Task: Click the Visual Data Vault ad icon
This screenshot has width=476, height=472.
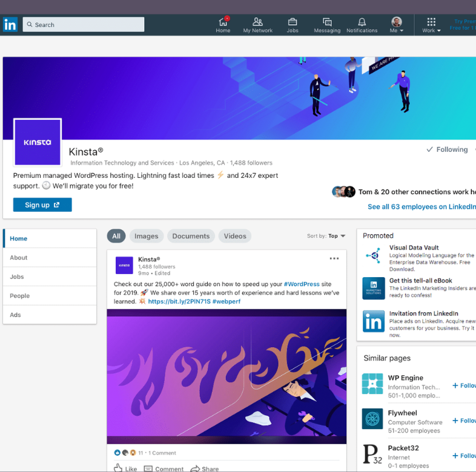Action: [x=374, y=255]
